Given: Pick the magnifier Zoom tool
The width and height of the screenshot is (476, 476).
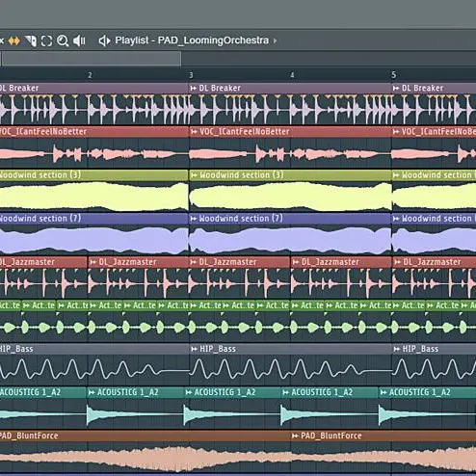Looking at the screenshot, I should pos(63,40).
